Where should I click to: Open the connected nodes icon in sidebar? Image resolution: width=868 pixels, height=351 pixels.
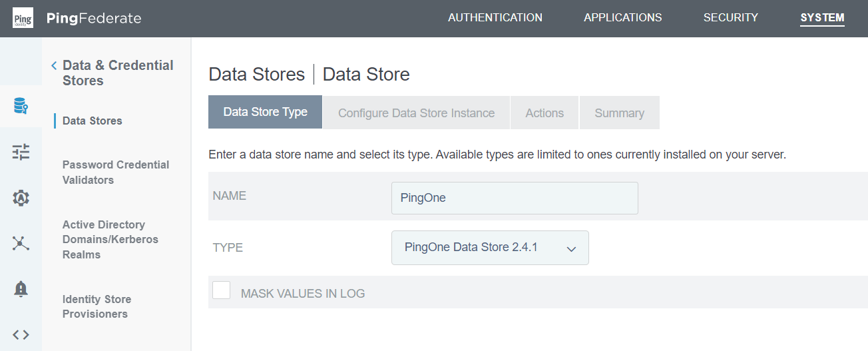coord(21,243)
